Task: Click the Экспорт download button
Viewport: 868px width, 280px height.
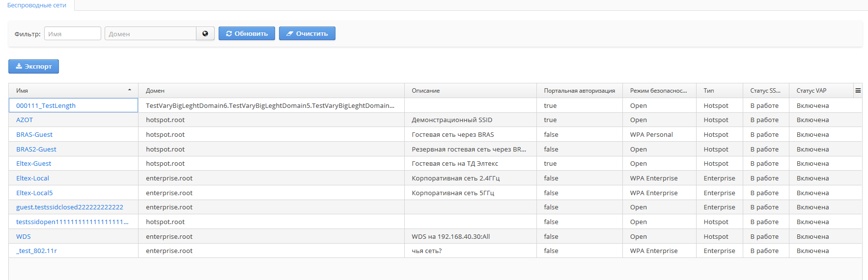Action: tap(33, 67)
